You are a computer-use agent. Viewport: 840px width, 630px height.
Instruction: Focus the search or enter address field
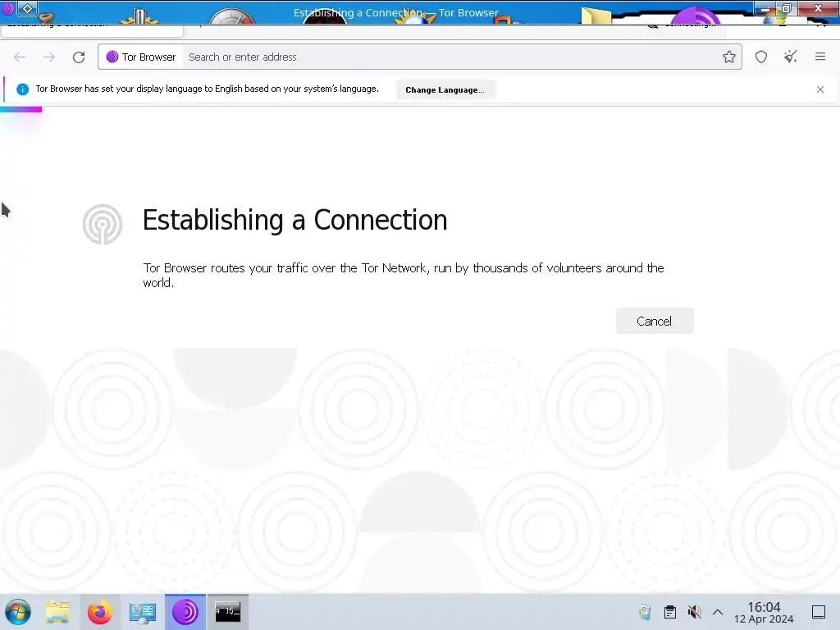pyautogui.click(x=450, y=57)
